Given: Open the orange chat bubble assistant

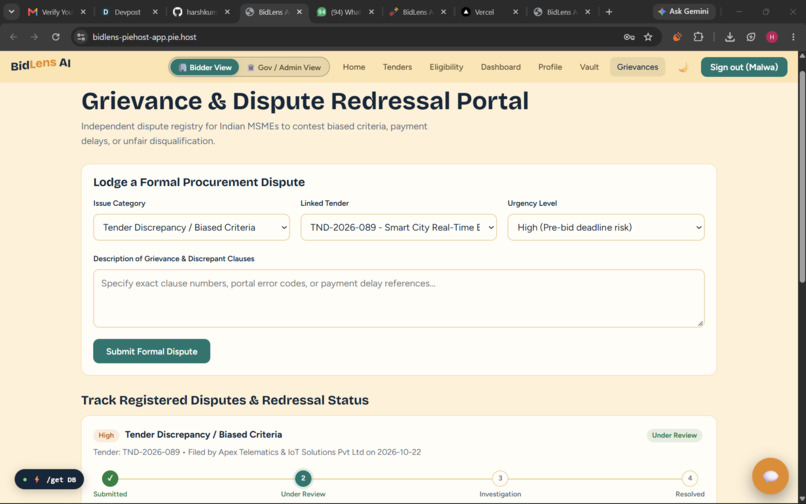Looking at the screenshot, I should pos(770,476).
